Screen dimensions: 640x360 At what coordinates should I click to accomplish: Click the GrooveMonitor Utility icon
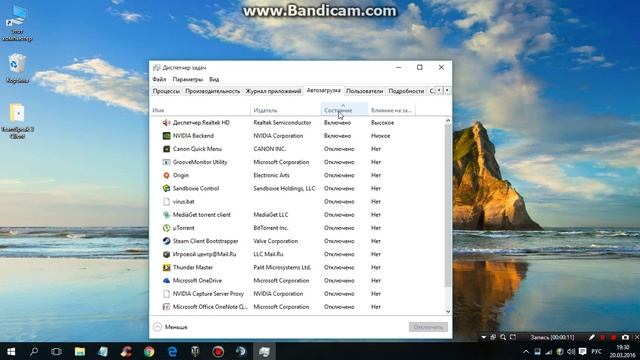coord(166,162)
